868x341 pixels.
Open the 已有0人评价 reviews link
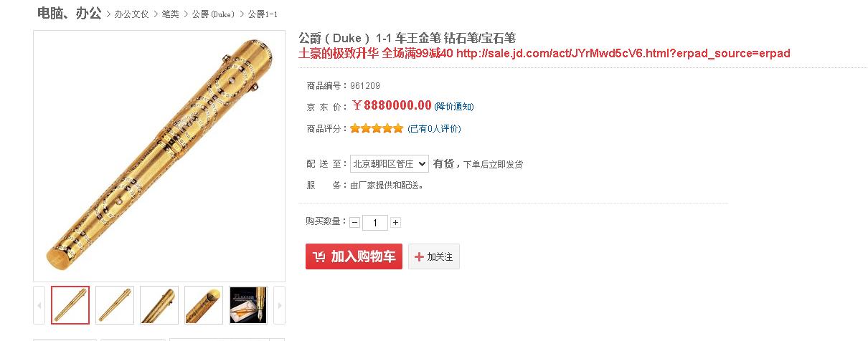pos(434,129)
